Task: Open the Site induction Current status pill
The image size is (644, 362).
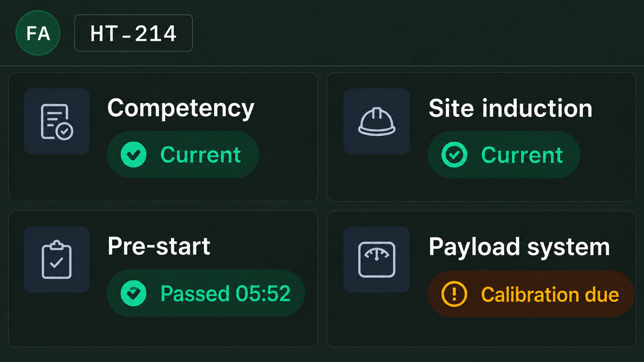Action: [x=504, y=155]
